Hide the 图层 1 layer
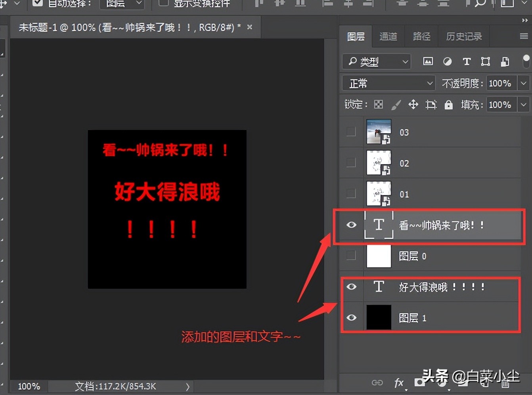The image size is (532, 395). tap(351, 317)
